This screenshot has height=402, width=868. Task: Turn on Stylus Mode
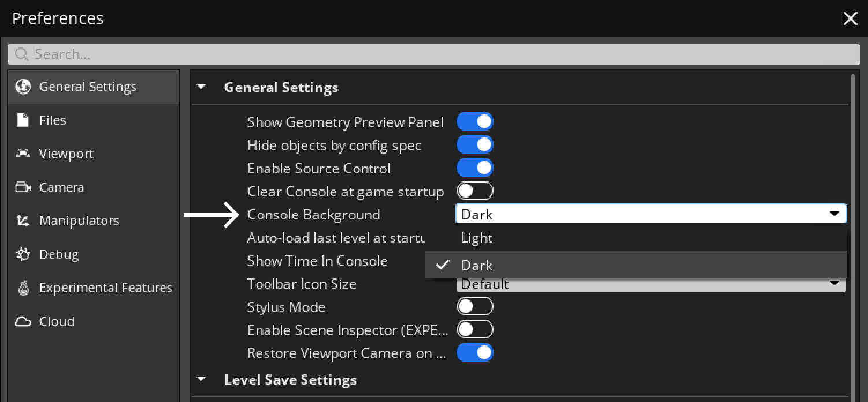click(x=474, y=306)
